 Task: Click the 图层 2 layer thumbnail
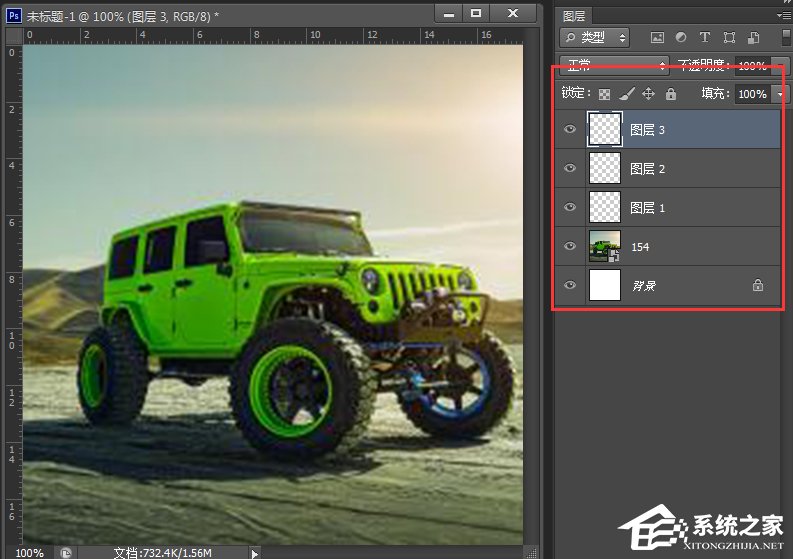(605, 168)
